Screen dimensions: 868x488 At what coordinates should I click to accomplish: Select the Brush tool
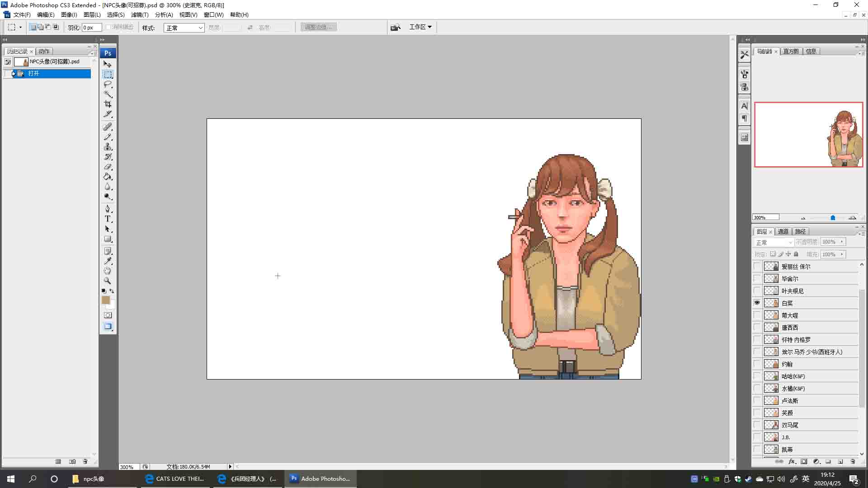tap(108, 137)
